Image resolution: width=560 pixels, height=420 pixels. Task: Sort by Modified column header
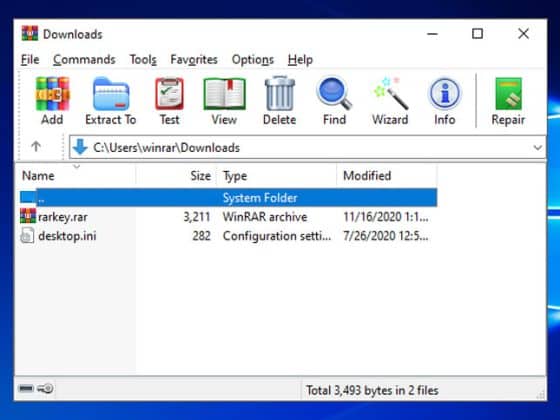click(x=387, y=175)
